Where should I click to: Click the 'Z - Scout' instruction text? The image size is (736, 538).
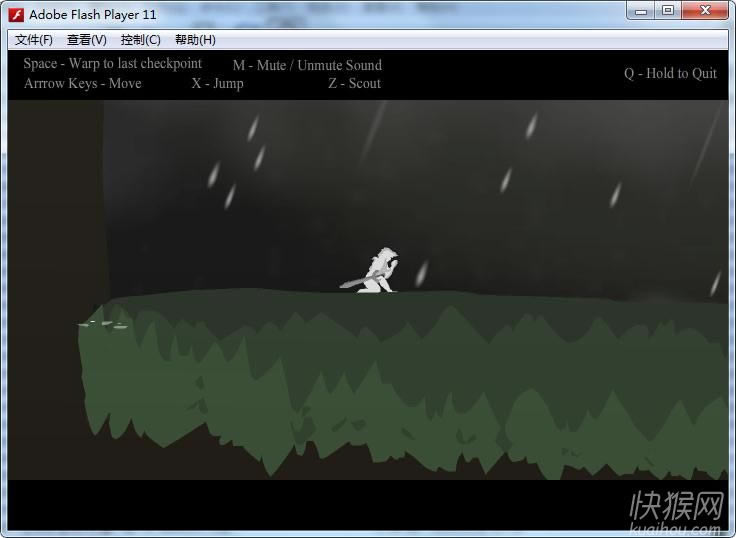354,83
